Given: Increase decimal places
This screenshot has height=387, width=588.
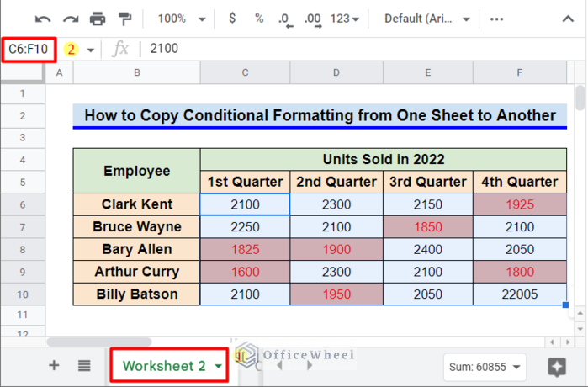Looking at the screenshot, I should click(312, 19).
